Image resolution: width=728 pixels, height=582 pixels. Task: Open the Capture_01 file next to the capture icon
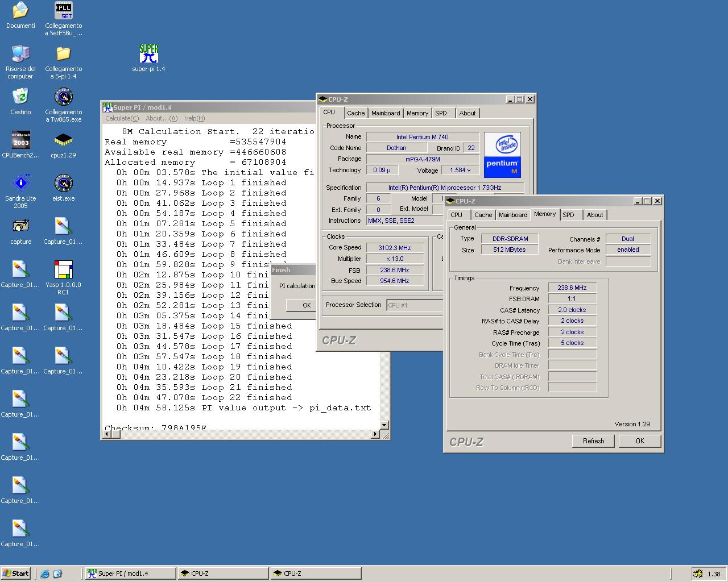click(63, 226)
